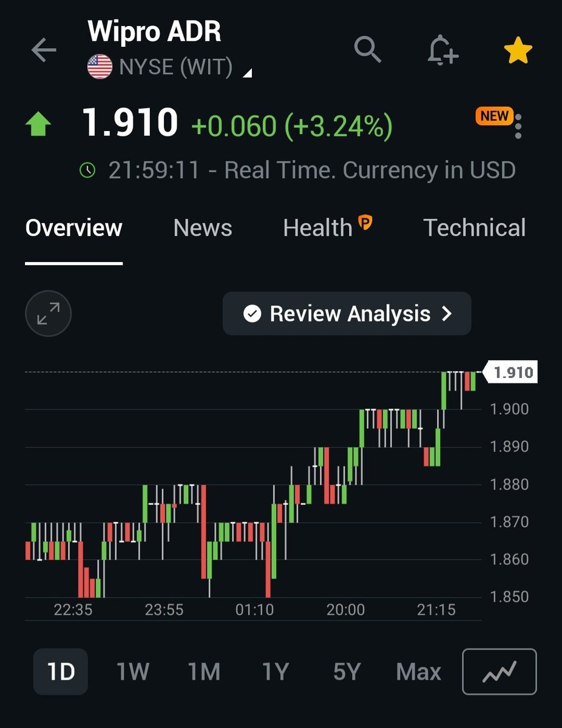Tap the clock icon beside 21:59:11
Screen dimensions: 562x728
click(88, 170)
